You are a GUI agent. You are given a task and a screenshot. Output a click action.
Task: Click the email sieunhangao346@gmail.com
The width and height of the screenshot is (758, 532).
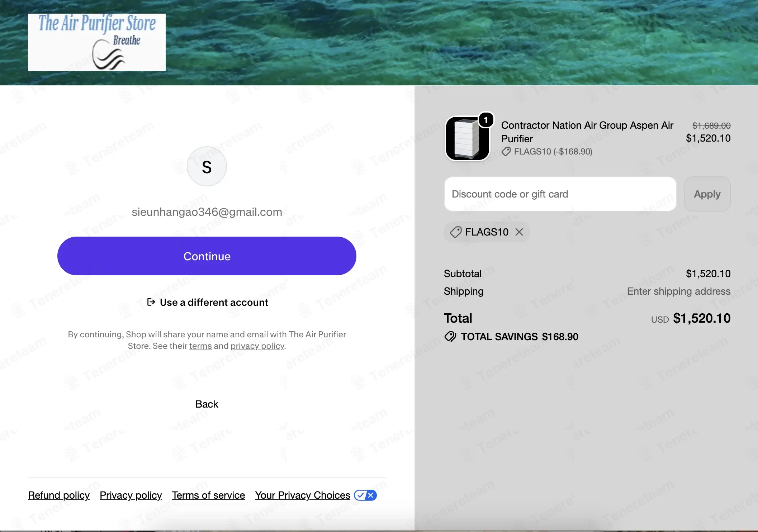tap(207, 212)
